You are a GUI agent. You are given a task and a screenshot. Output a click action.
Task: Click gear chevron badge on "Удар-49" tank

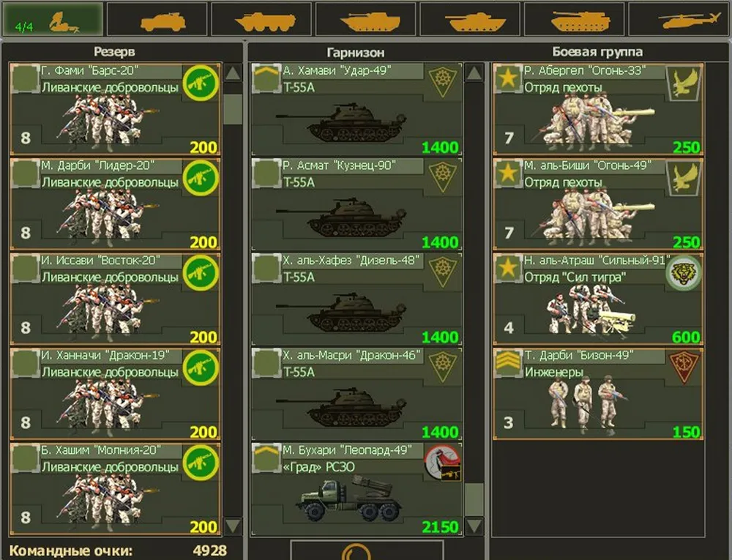point(442,82)
